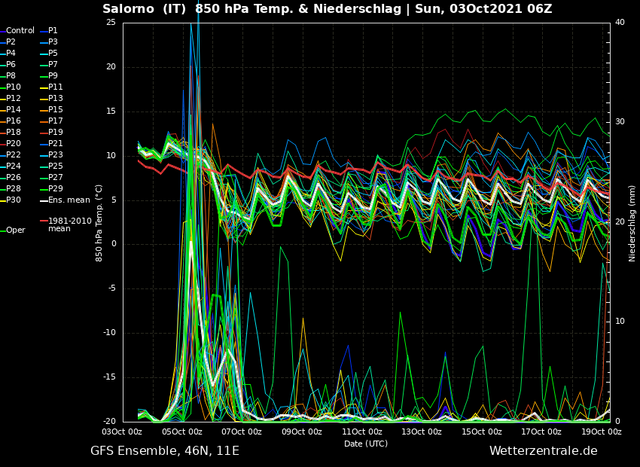Click the 17Oct 00z date tick
Viewport: 640px width, 467px height.
click(542, 431)
